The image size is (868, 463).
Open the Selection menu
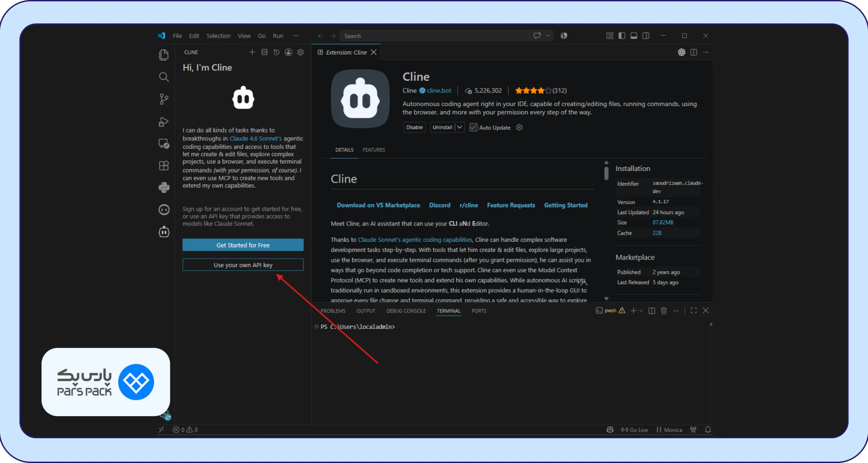click(218, 36)
